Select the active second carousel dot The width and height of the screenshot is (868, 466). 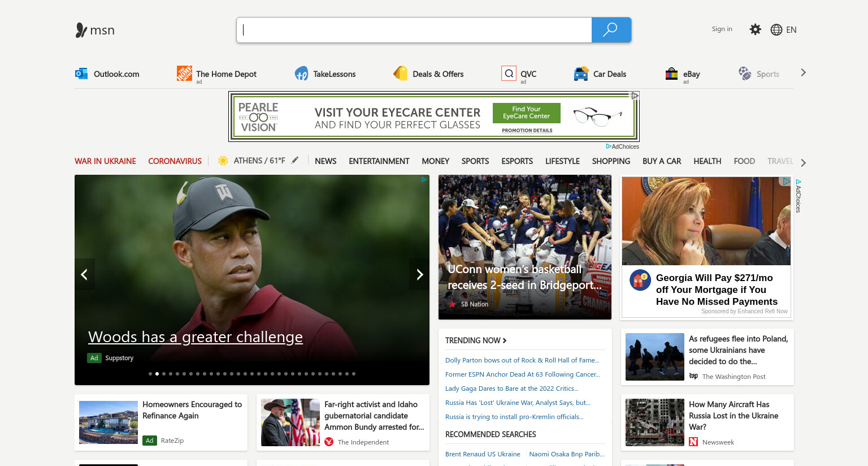[x=157, y=374]
